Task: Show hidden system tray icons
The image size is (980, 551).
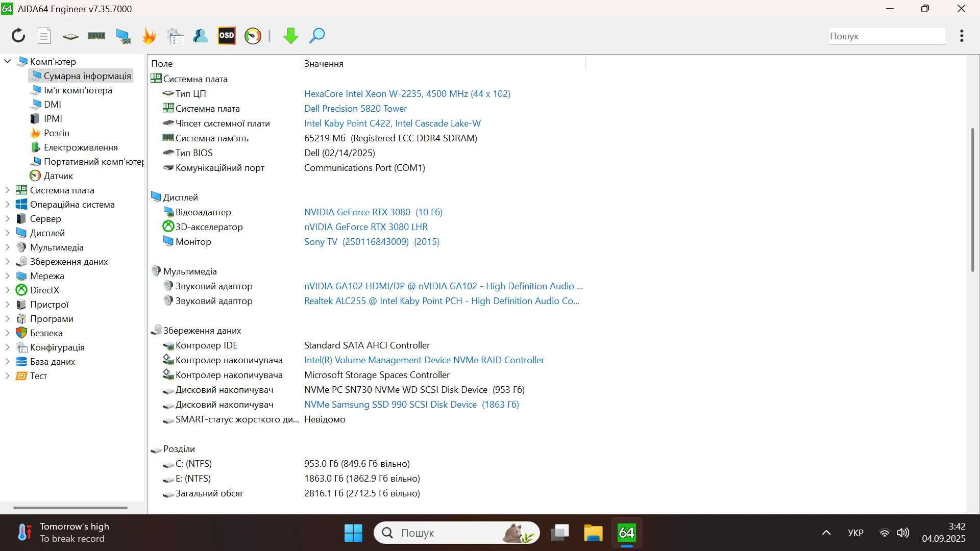Action: tap(826, 533)
